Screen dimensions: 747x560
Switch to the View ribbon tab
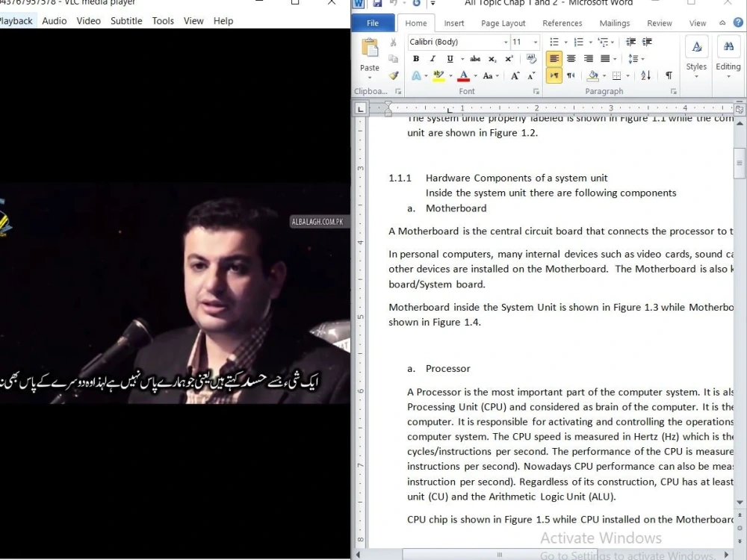(698, 23)
